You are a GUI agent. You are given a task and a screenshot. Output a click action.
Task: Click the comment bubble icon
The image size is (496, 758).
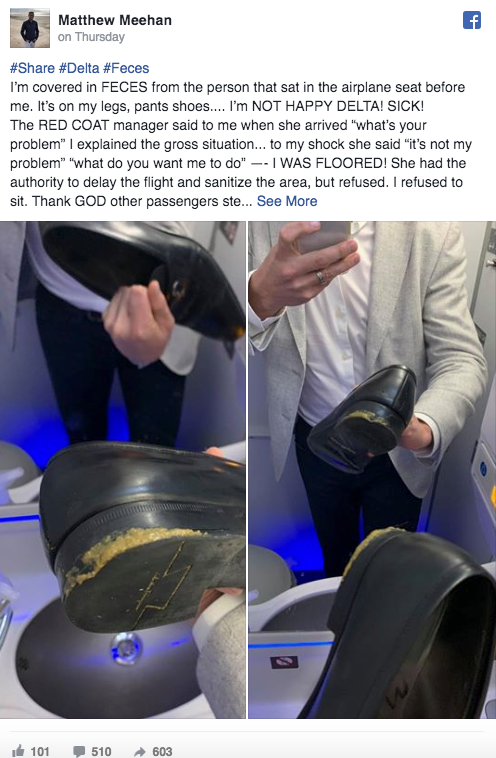(x=79, y=751)
